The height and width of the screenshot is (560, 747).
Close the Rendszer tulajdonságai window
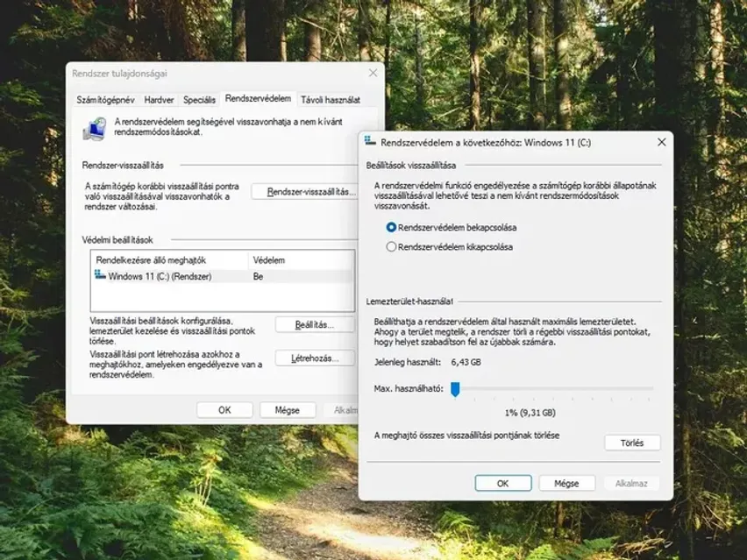(x=373, y=73)
